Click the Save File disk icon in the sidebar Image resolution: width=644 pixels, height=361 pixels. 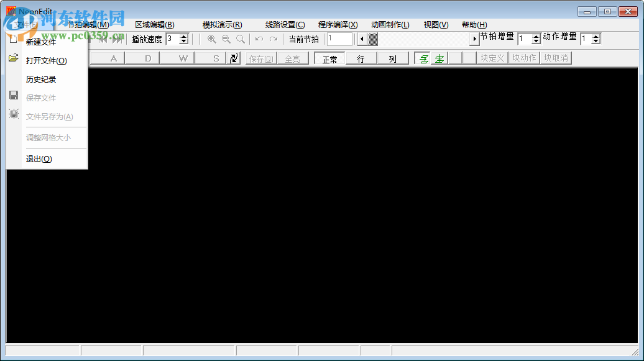[13, 94]
